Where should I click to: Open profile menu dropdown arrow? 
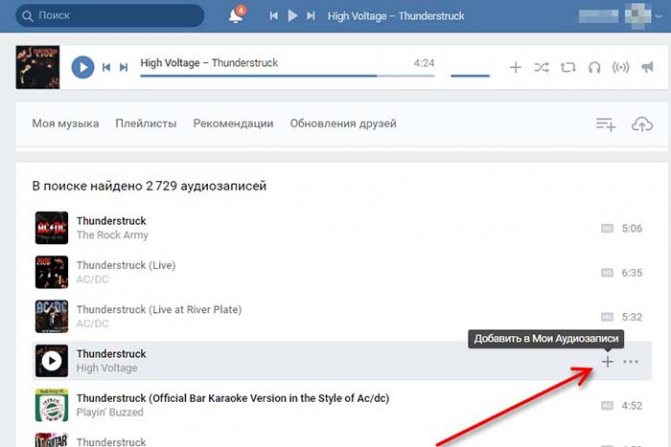pyautogui.click(x=659, y=16)
